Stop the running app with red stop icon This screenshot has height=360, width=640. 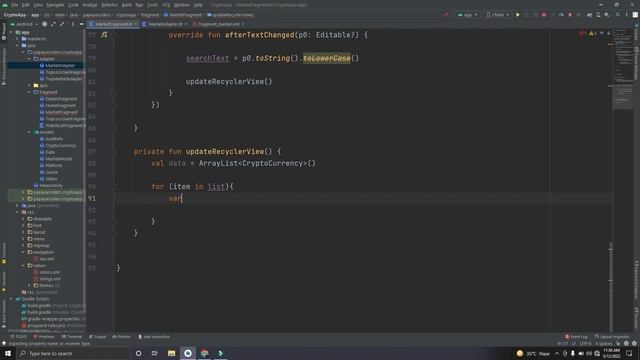[544, 15]
